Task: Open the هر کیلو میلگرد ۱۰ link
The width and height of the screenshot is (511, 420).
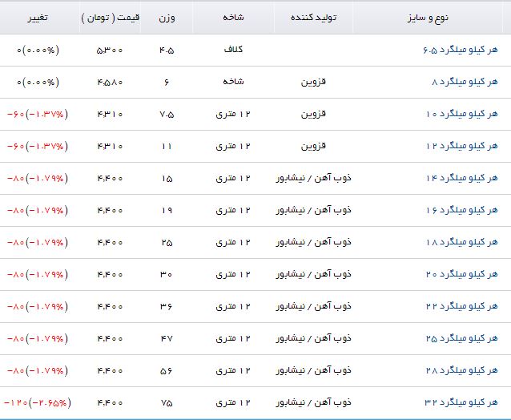Action: (462, 114)
